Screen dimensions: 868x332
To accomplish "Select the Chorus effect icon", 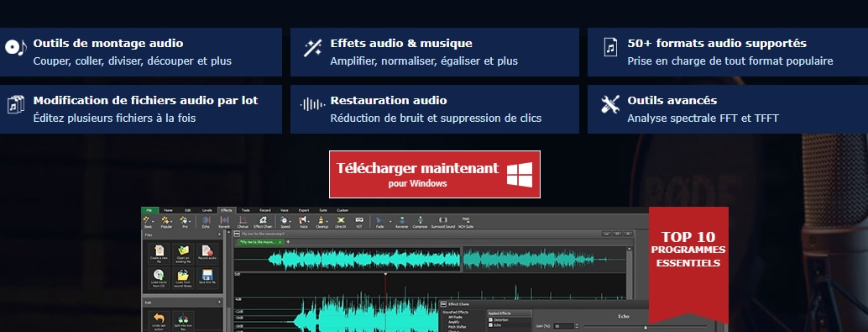I will tap(243, 220).
